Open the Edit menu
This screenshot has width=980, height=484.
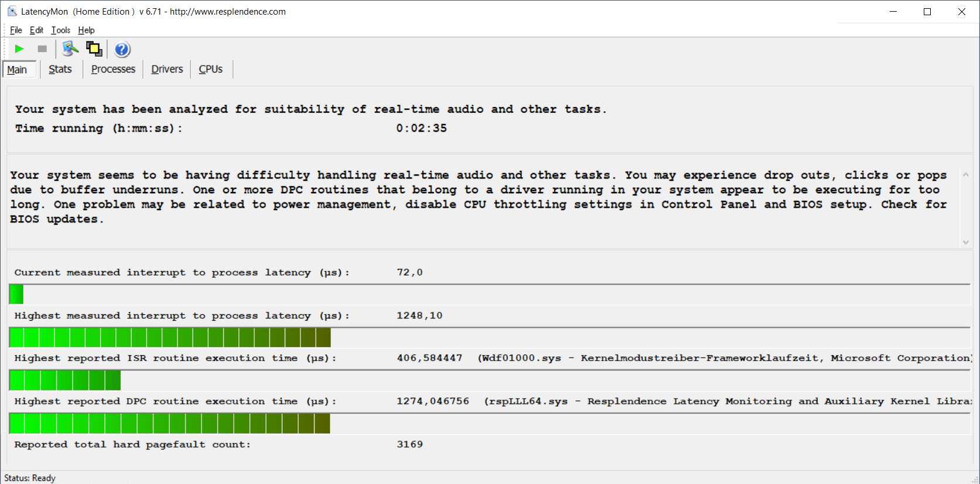point(36,30)
